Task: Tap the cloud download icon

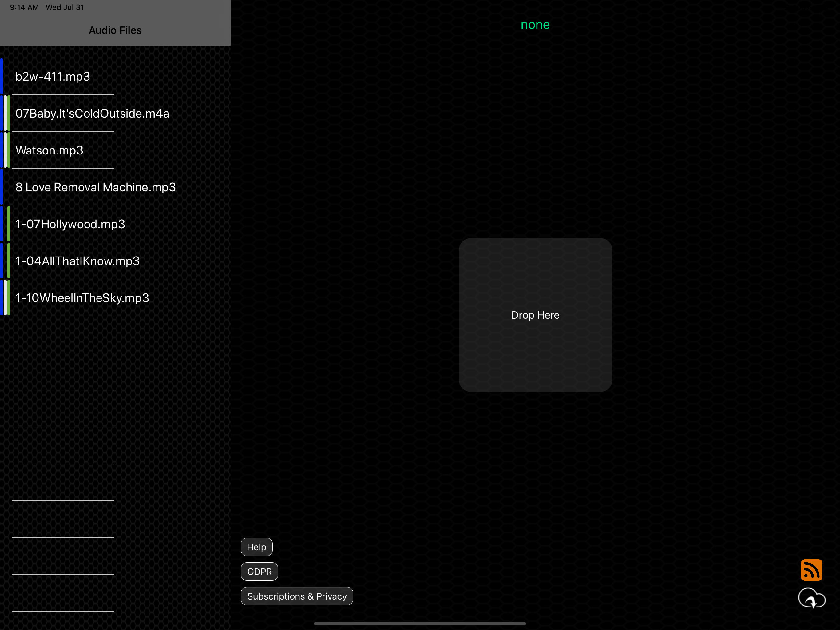Action: point(811,598)
